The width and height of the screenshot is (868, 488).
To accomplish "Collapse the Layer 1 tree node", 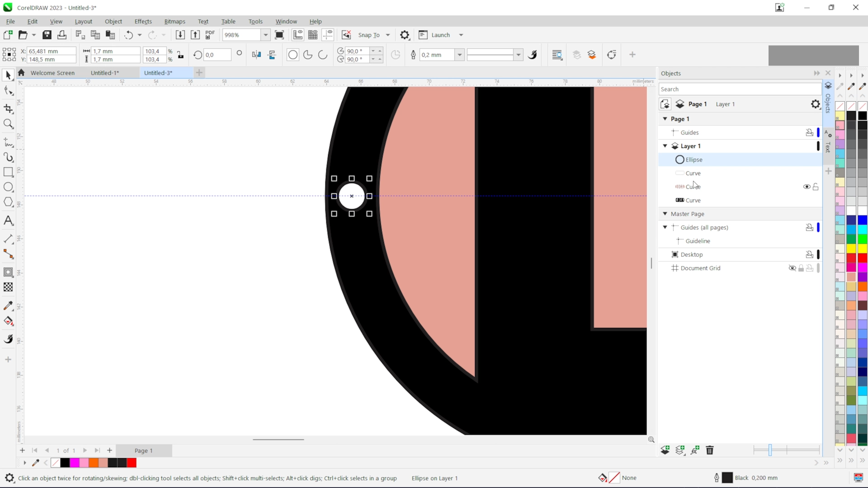I will point(665,146).
